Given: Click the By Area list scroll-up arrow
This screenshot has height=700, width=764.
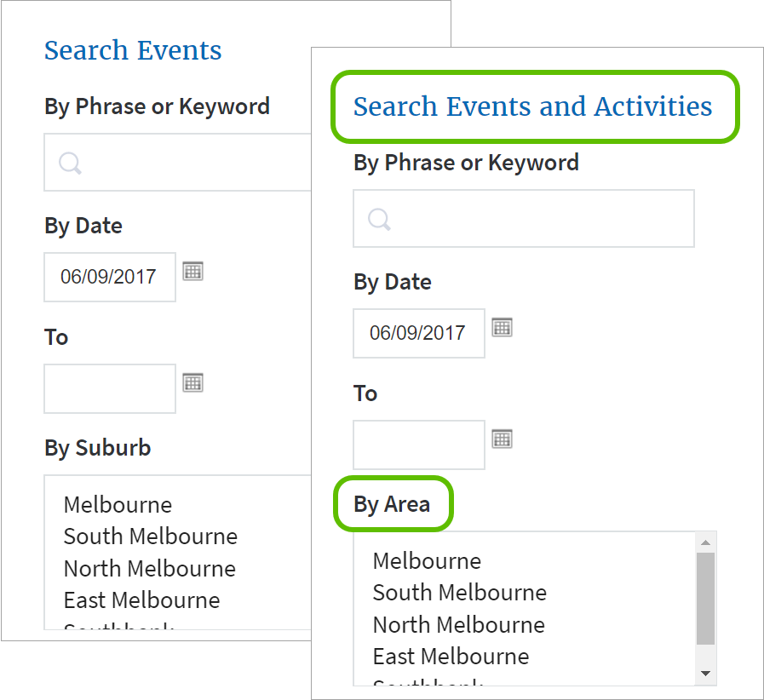Looking at the screenshot, I should [x=704, y=542].
